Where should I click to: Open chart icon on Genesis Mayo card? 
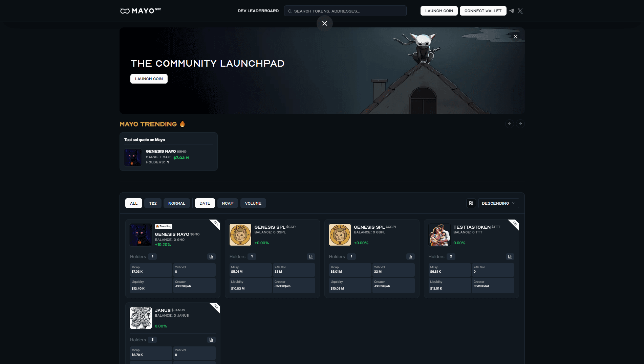(211, 257)
